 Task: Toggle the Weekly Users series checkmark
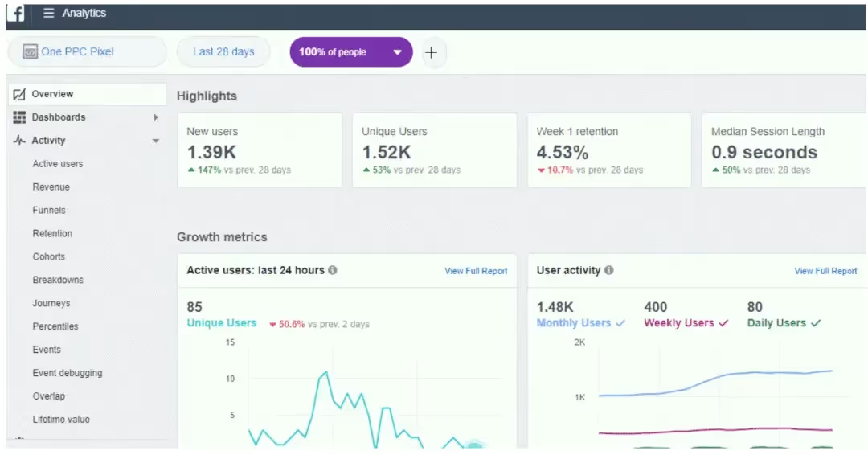tap(723, 323)
